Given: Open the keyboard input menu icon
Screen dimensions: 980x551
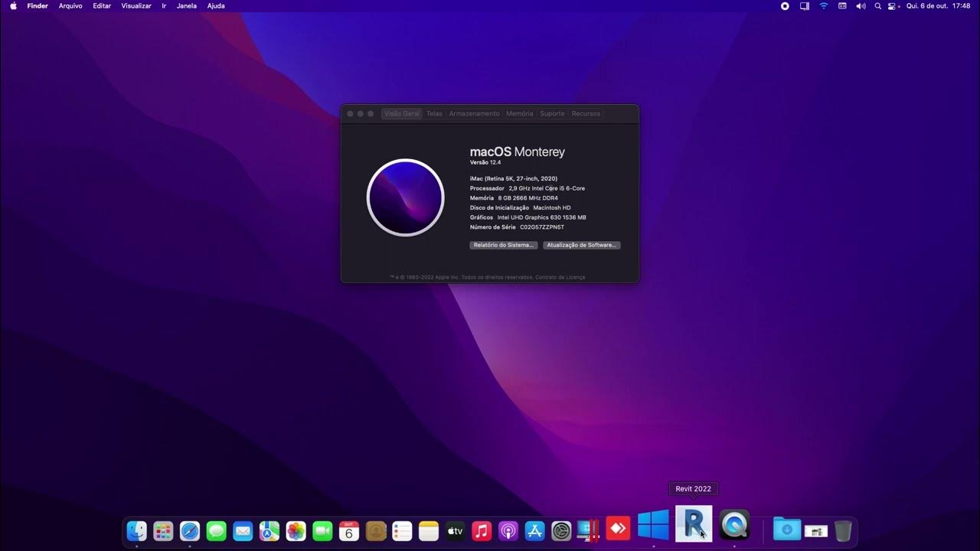Looking at the screenshot, I should (x=842, y=5).
